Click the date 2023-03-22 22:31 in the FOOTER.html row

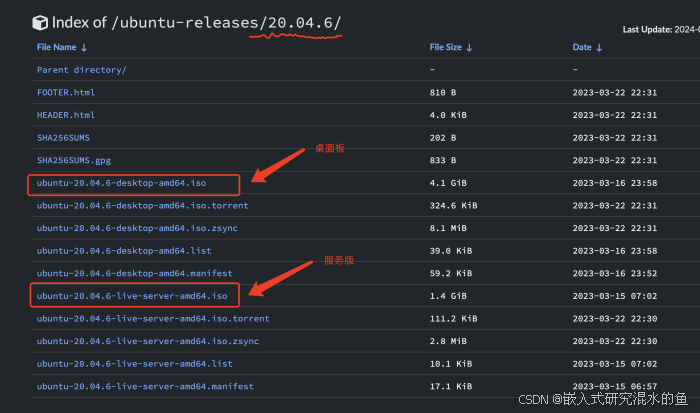pos(615,92)
